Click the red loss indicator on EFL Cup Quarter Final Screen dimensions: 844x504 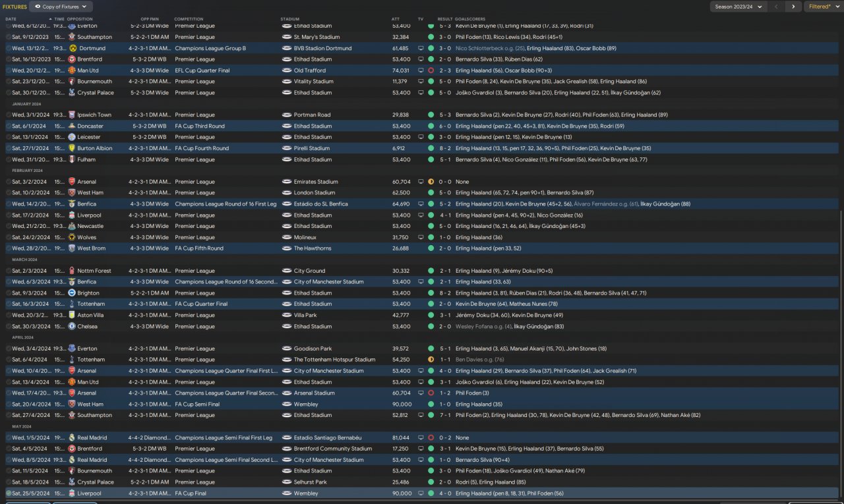point(431,70)
